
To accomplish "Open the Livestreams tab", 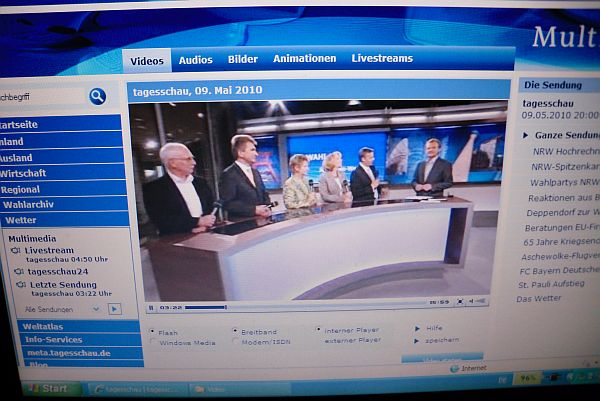I will (382, 58).
